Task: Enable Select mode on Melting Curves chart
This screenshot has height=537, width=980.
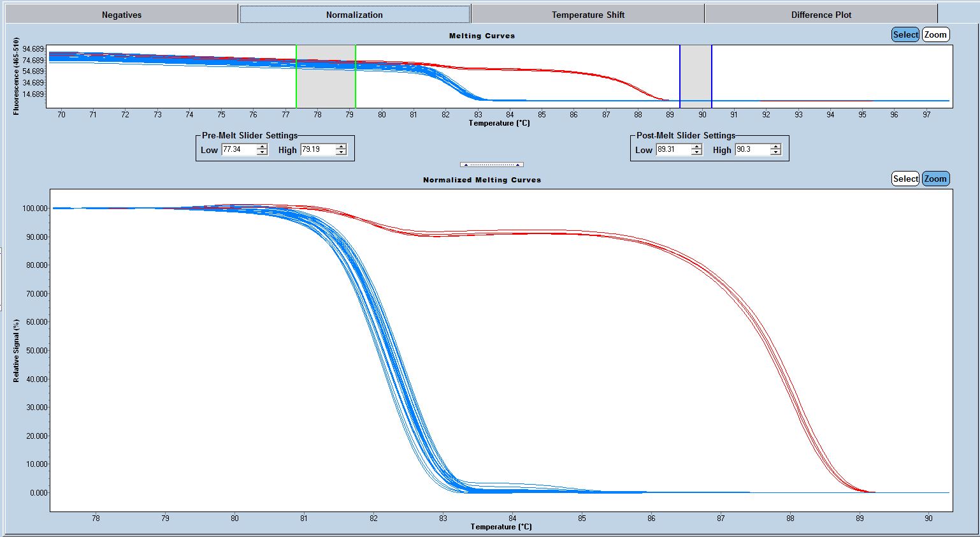Action: point(905,34)
